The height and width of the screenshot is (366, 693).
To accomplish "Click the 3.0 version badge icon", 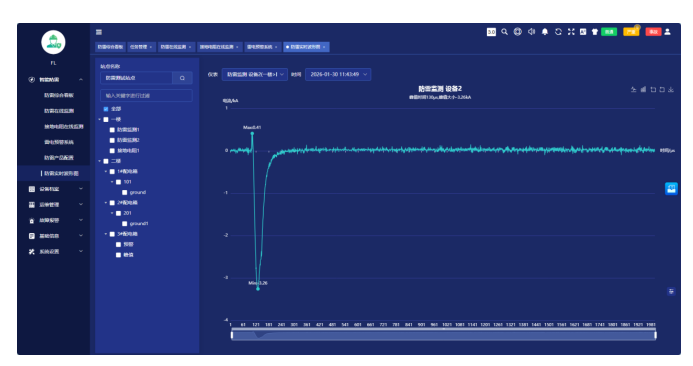I will coord(491,32).
